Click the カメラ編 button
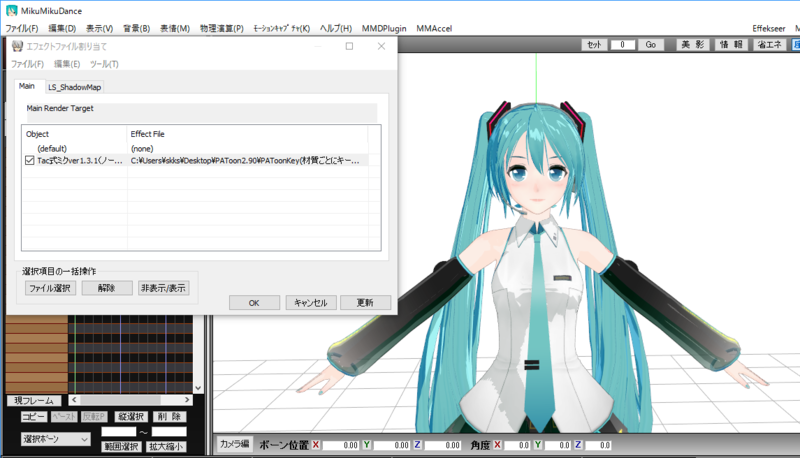 (235, 444)
